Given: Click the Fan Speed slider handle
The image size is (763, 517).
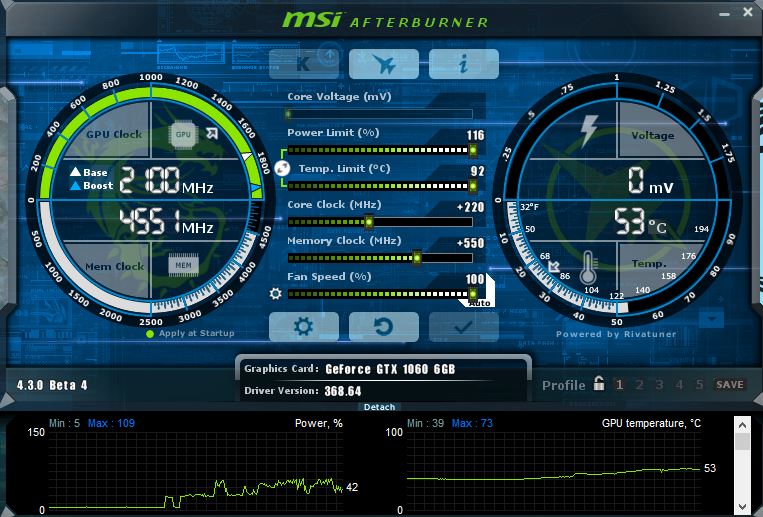Looking at the screenshot, I should pyautogui.click(x=472, y=294).
